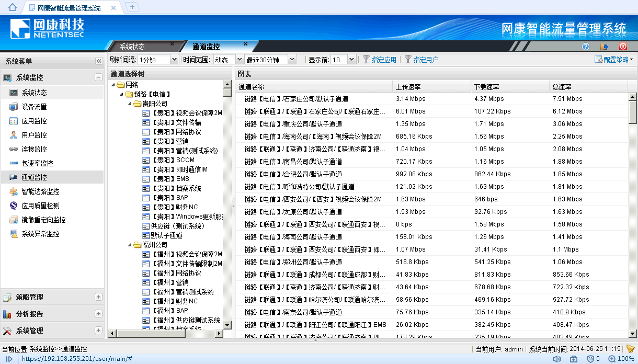Open 智能选路监控 page

pos(40,191)
